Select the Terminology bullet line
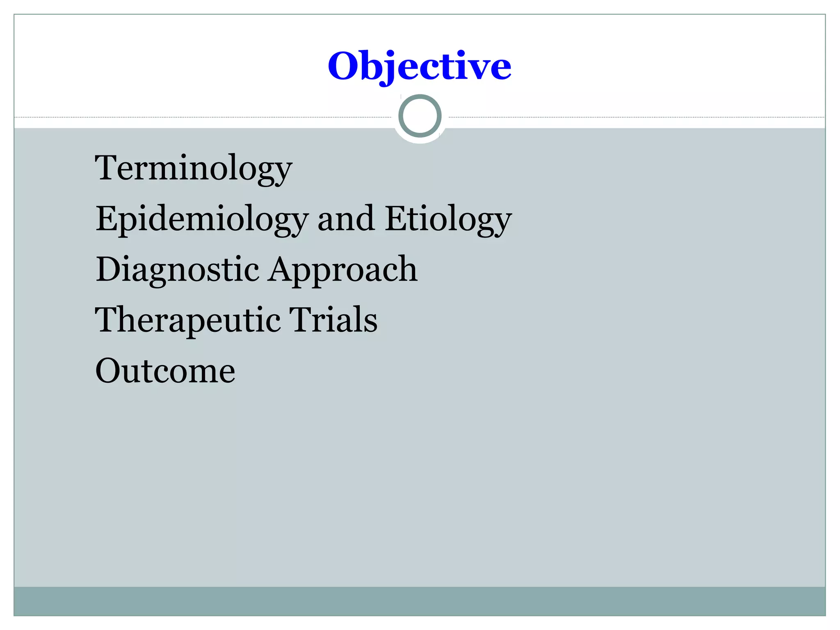 194,169
